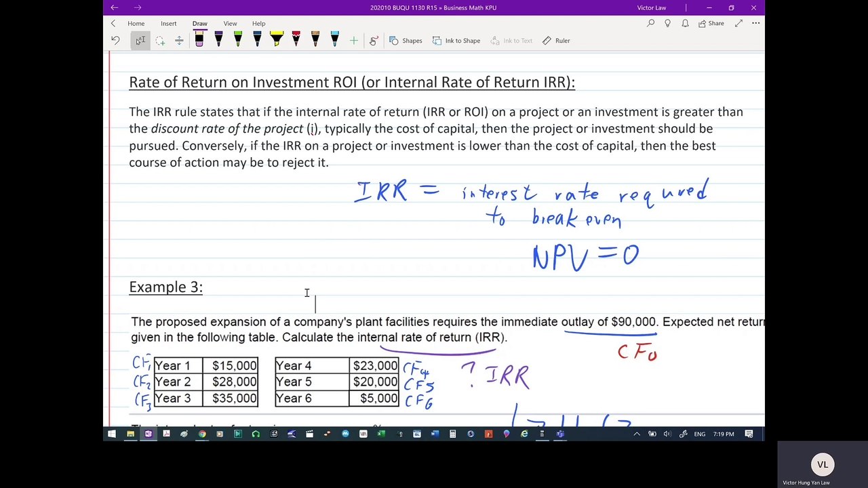Select the dark blue pen
This screenshot has width=868, height=488.
point(257,40)
